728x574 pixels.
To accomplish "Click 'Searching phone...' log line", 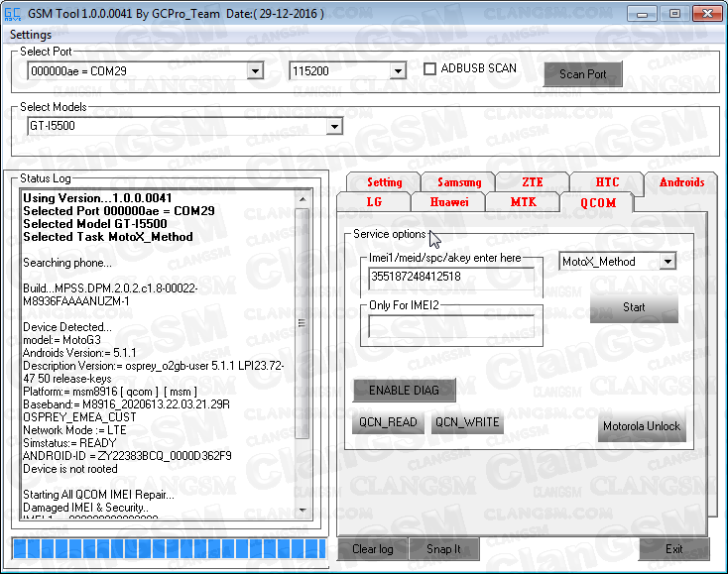I will 67,263.
